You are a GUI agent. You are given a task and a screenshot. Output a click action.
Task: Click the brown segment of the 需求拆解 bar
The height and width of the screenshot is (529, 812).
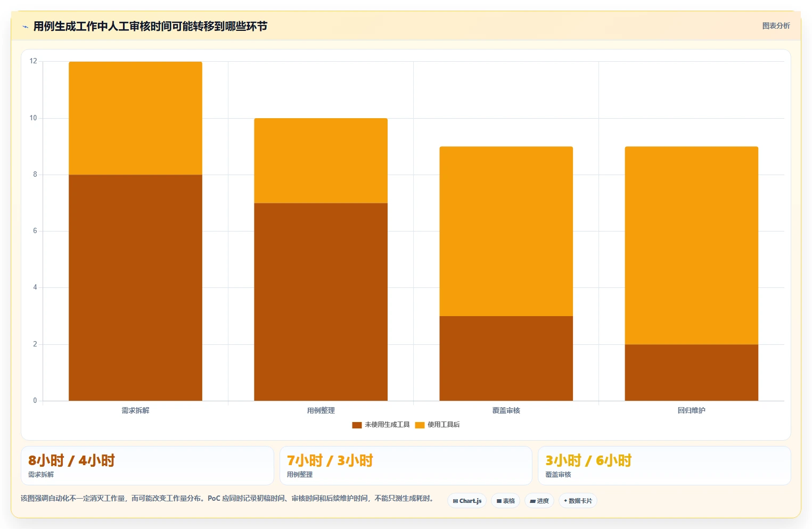point(135,287)
